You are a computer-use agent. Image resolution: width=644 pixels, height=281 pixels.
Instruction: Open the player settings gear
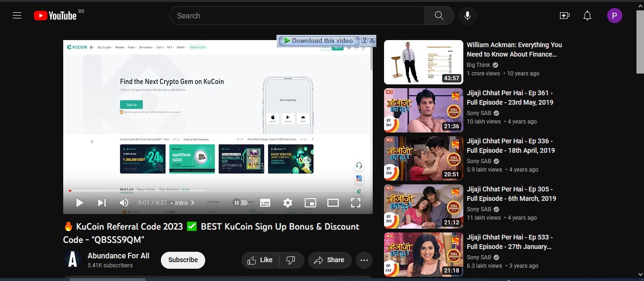click(x=288, y=203)
